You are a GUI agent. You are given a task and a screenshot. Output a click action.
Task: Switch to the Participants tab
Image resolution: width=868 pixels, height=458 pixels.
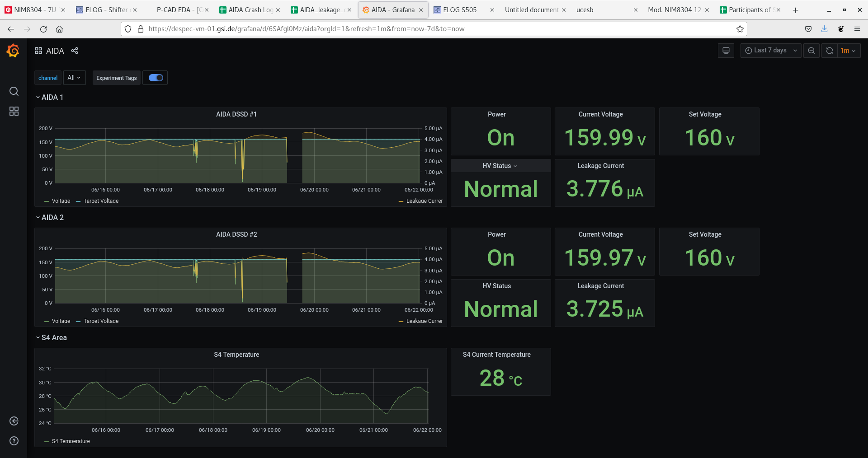coord(750,10)
